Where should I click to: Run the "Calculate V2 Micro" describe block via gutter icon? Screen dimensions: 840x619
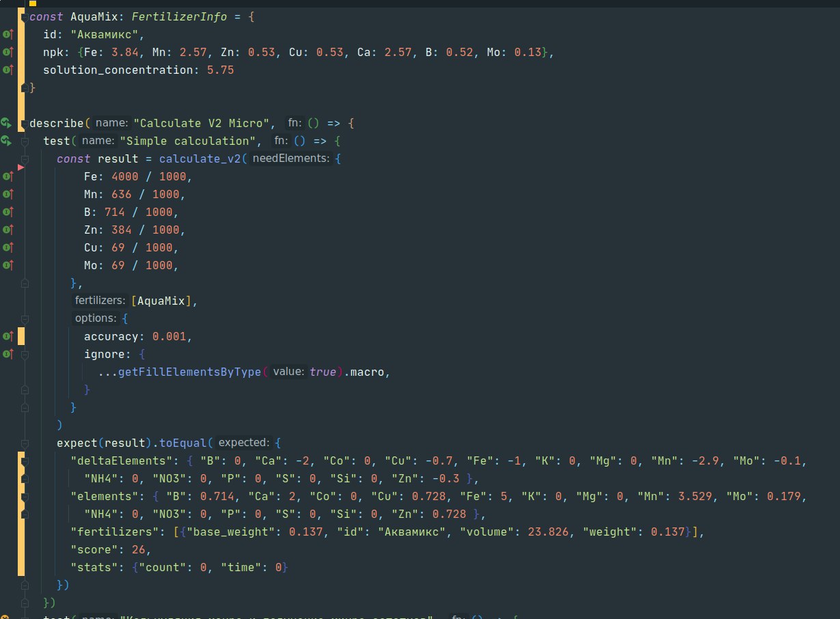(7, 123)
